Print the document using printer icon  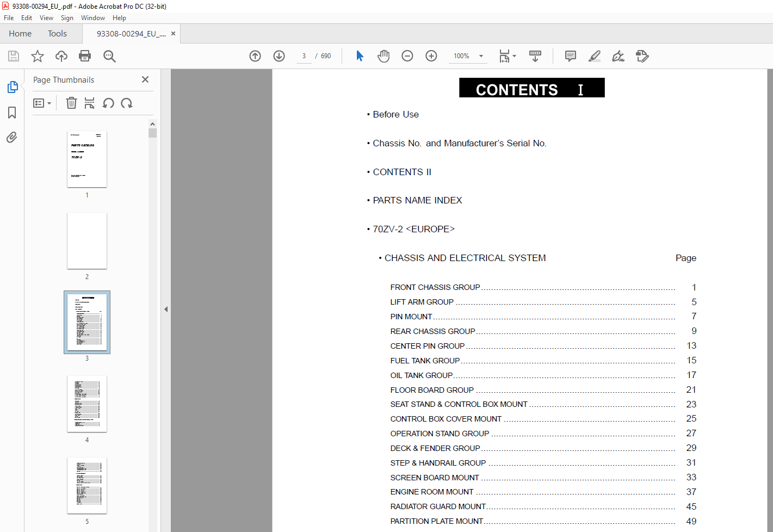[85, 56]
